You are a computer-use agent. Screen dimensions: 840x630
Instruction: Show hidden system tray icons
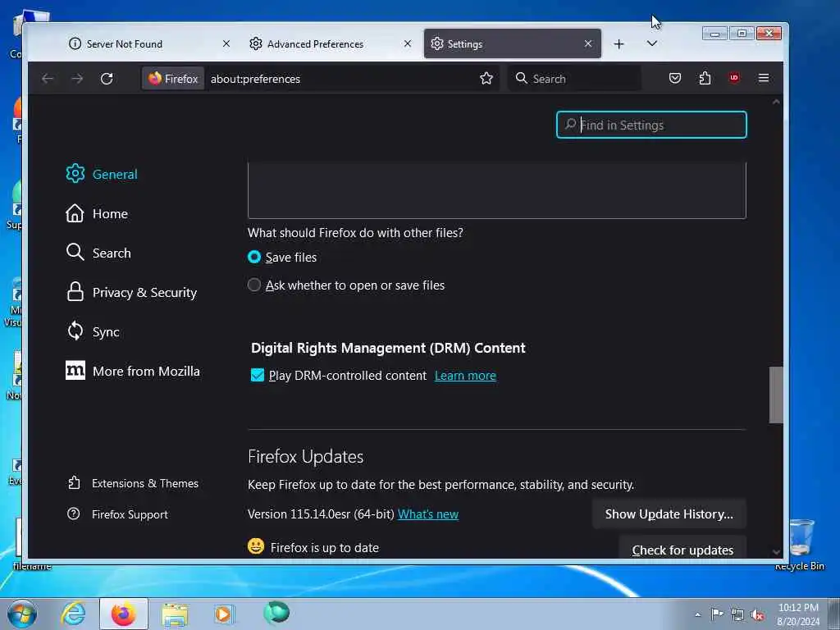[697, 614]
